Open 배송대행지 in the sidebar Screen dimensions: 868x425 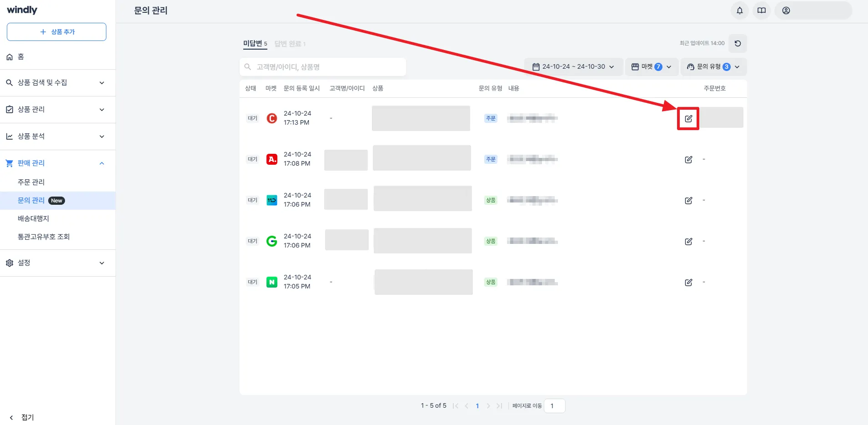click(33, 218)
